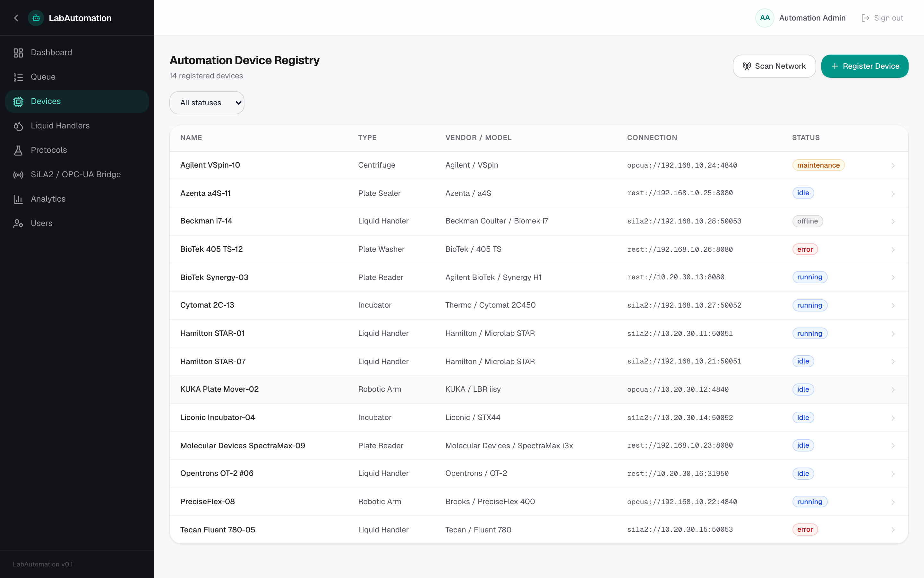924x578 pixels.
Task: Click the Register Device button
Action: (x=864, y=66)
